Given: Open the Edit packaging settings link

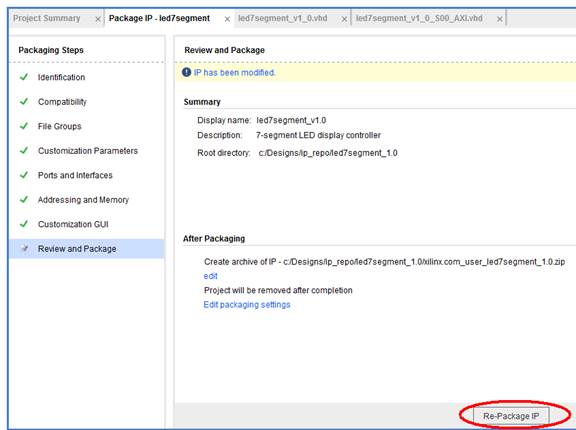Looking at the screenshot, I should [247, 304].
